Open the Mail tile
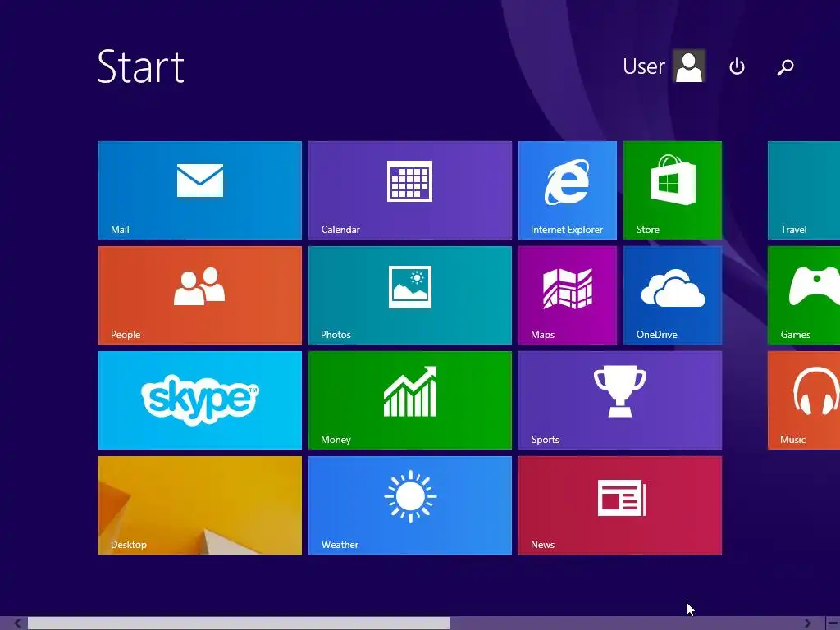840x630 pixels. click(200, 190)
